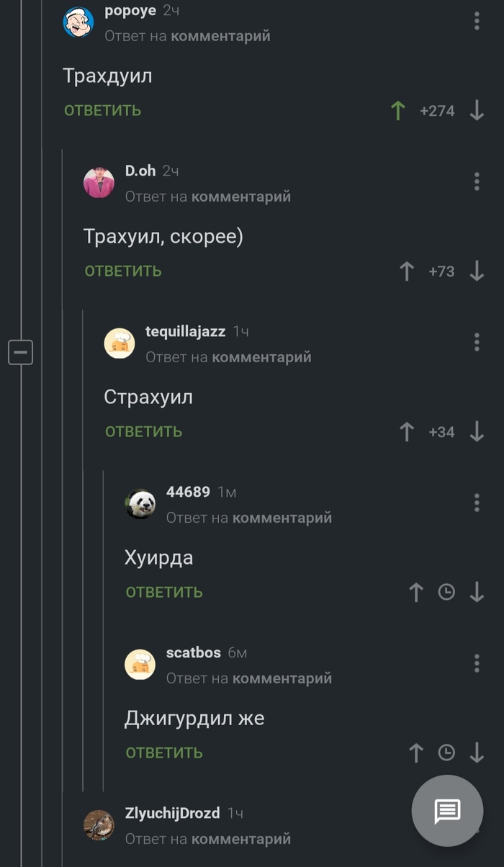This screenshot has height=867, width=504.
Task: Open three-dot menu on D.oh's comment
Action: (477, 181)
